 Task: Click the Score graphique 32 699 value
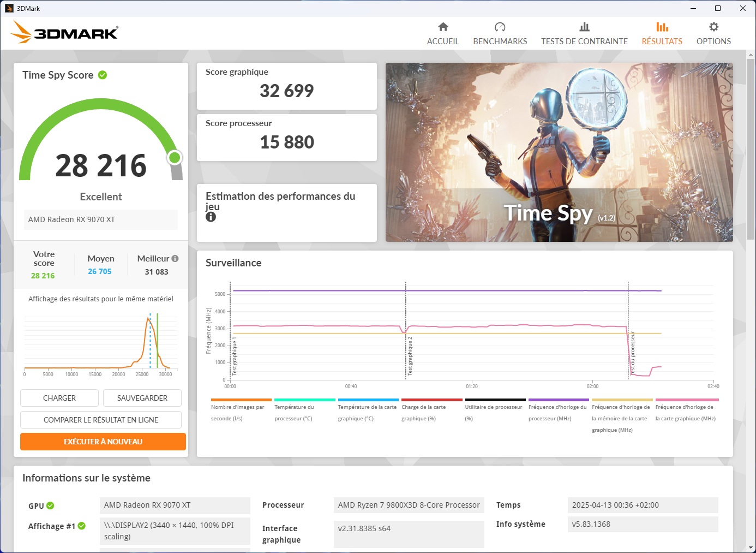coord(287,91)
